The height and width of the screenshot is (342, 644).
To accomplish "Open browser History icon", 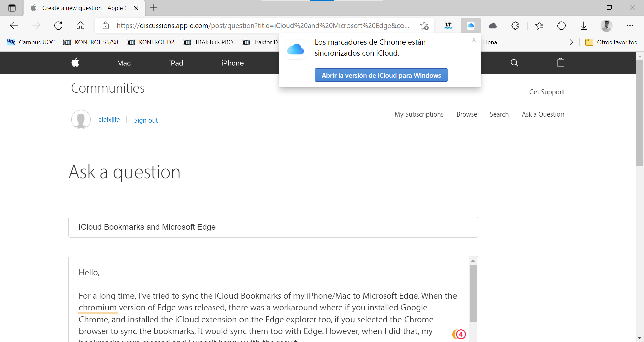I will pos(561,26).
